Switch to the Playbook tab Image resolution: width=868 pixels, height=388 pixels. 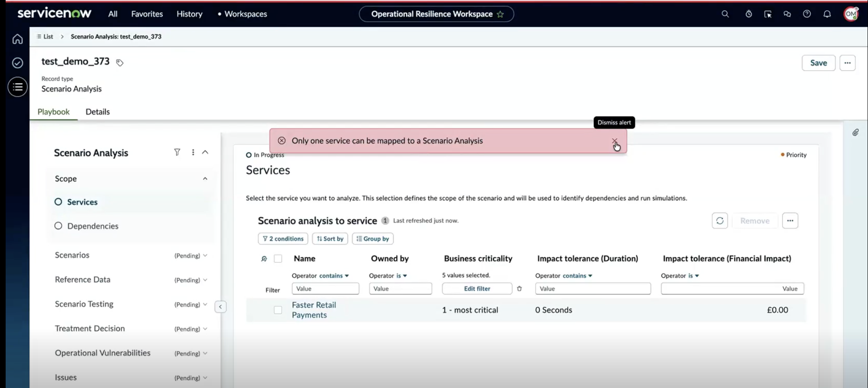point(53,112)
